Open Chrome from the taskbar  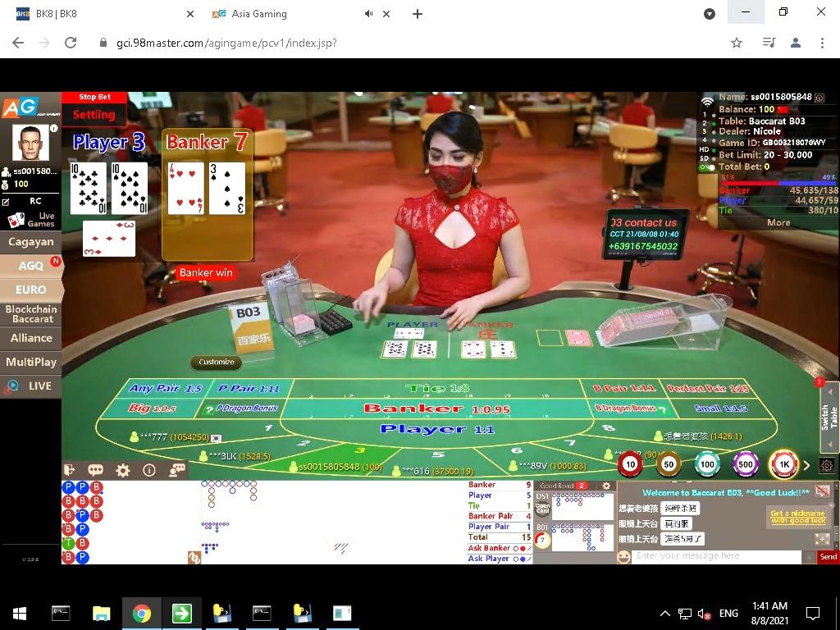click(x=141, y=614)
